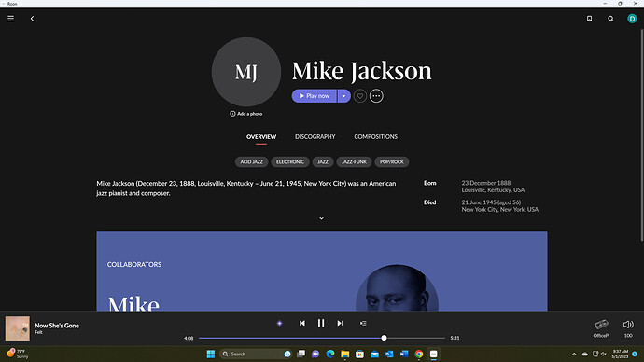Toggle Roon Radio sparkle icon

pos(280,324)
